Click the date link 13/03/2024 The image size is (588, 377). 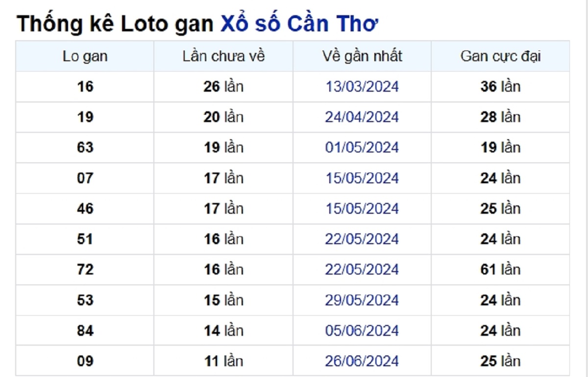tap(362, 87)
